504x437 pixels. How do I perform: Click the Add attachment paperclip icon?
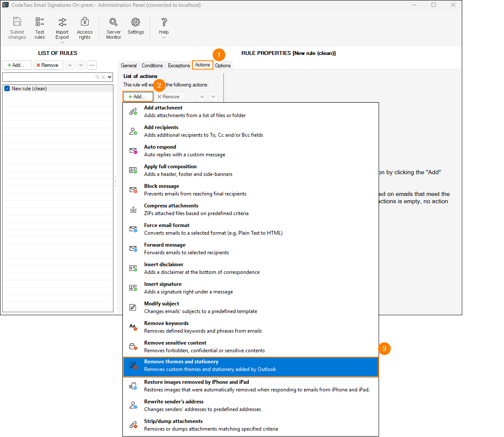(133, 112)
